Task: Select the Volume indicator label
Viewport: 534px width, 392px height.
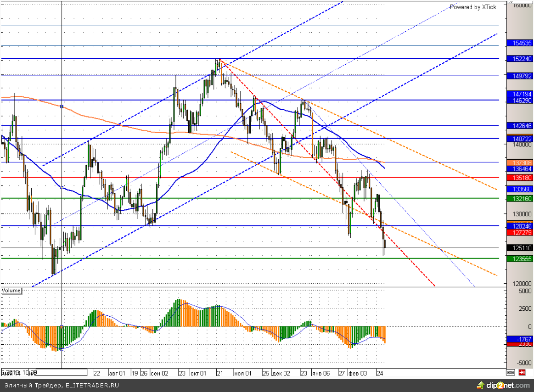Action: click(x=11, y=291)
